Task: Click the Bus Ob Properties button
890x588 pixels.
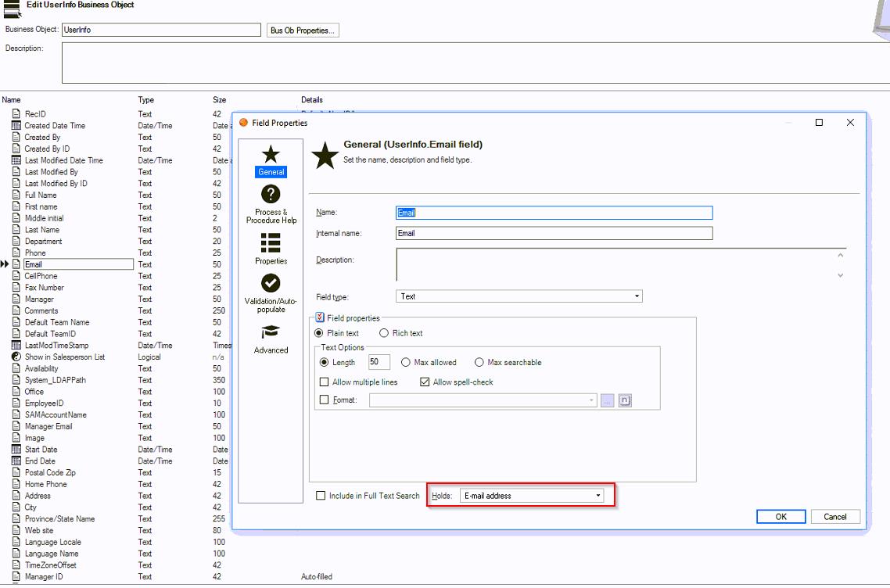Action: click(303, 30)
